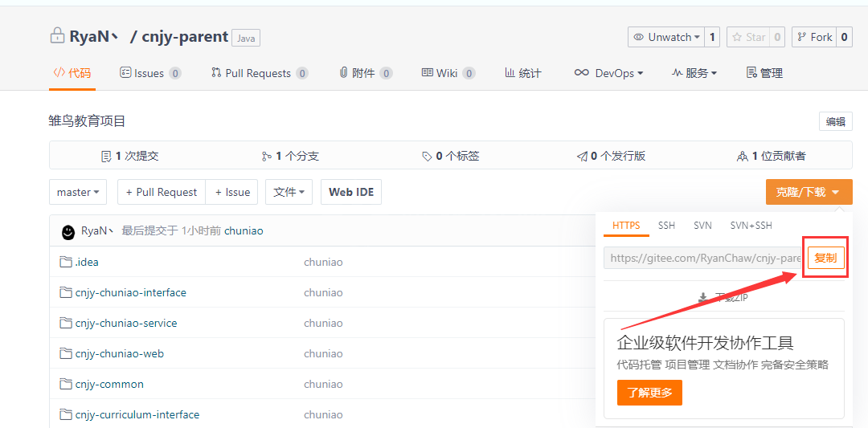Click the eye icon in Unwatch
Screen dimensions: 868x428
click(x=639, y=37)
